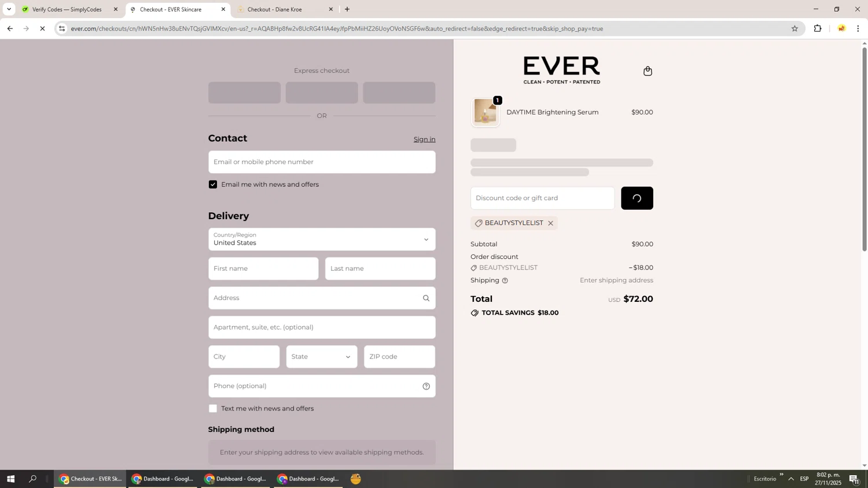Open the notification center icon
The image size is (868, 488).
tap(854, 479)
